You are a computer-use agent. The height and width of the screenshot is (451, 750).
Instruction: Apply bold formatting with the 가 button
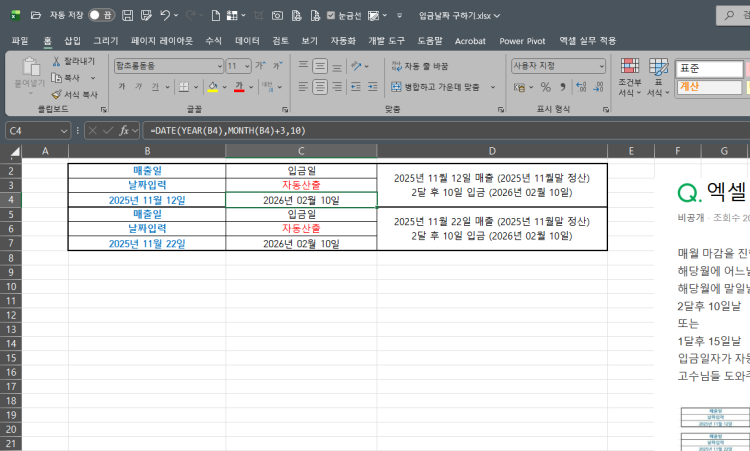pos(121,87)
